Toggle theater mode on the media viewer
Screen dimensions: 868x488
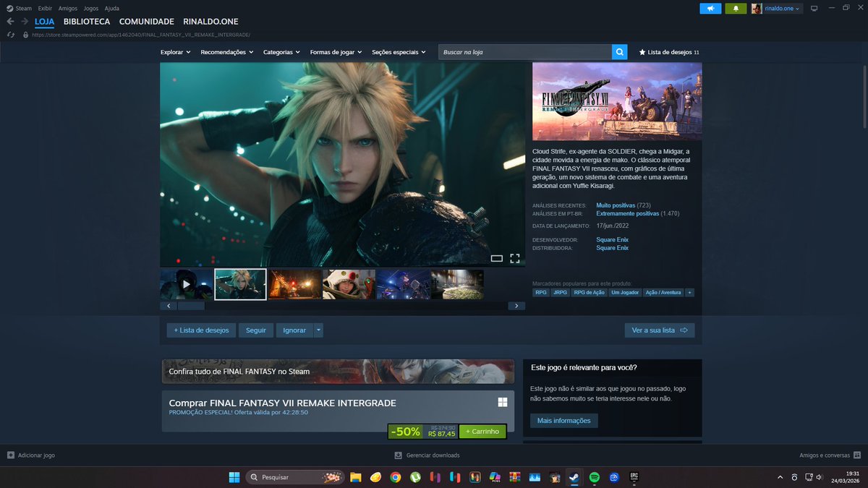[497, 258]
